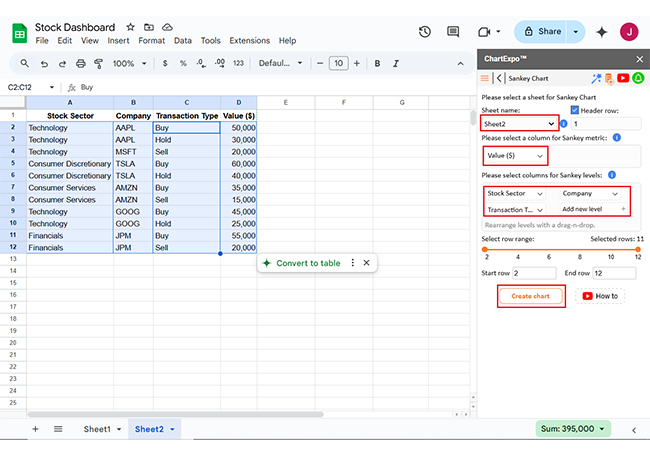Open the Transaction T... level dropdown
Screen dimensions: 650x456
pyautogui.click(x=515, y=210)
